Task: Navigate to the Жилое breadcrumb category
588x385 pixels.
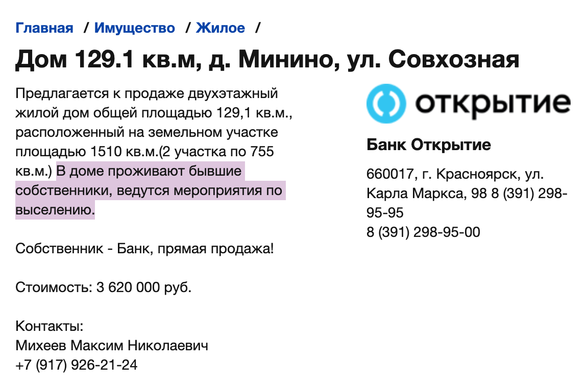Action: 220,28
